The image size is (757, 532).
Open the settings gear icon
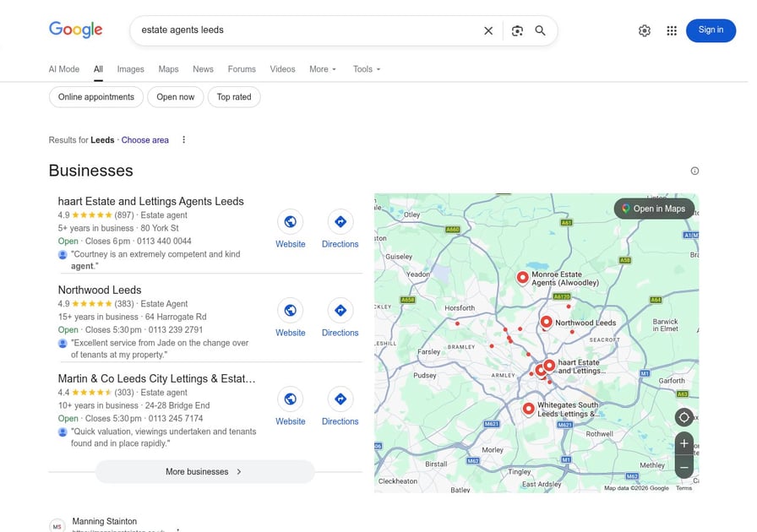pos(644,31)
